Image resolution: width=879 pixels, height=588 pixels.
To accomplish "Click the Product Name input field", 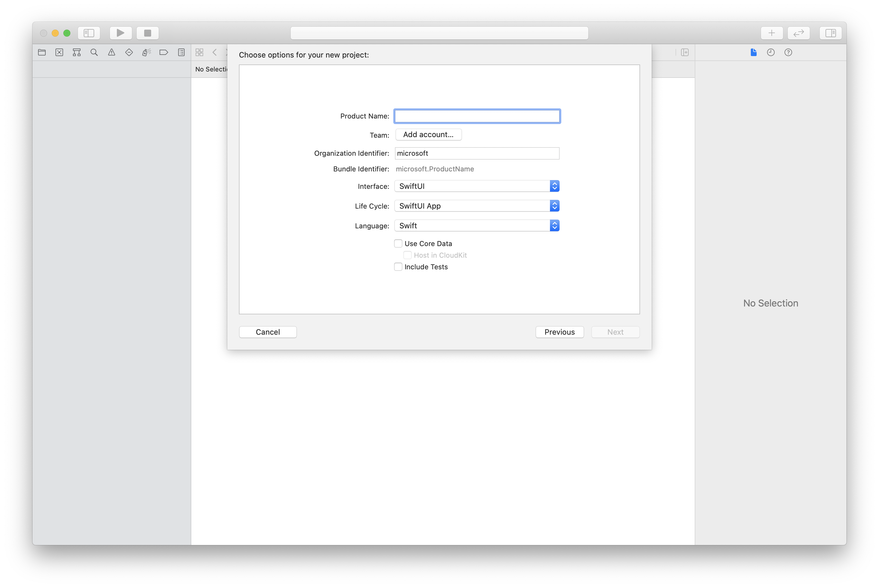I will [477, 116].
